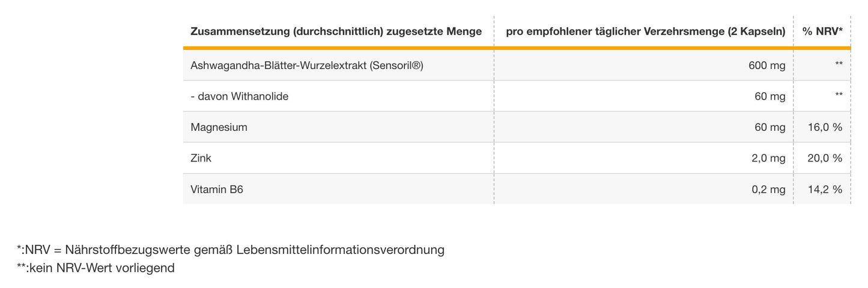Click the 60 mg value for Magnesium
Viewport: 868px width, 288px height.
[x=770, y=127]
